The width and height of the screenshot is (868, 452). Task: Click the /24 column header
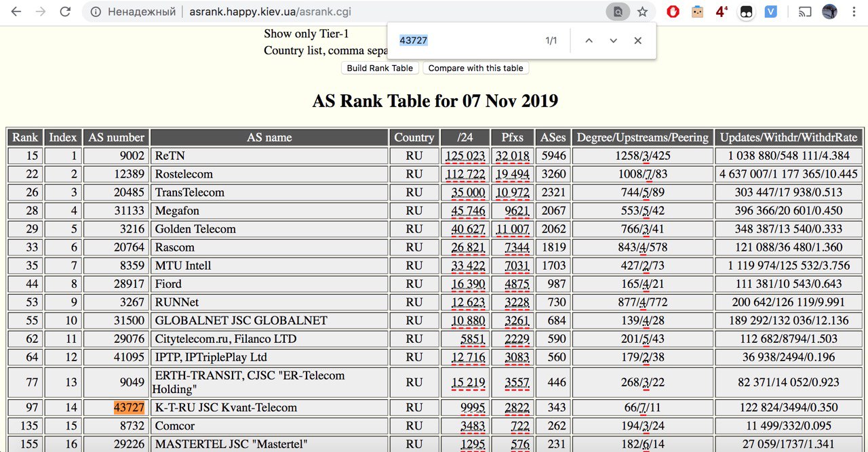(x=465, y=137)
